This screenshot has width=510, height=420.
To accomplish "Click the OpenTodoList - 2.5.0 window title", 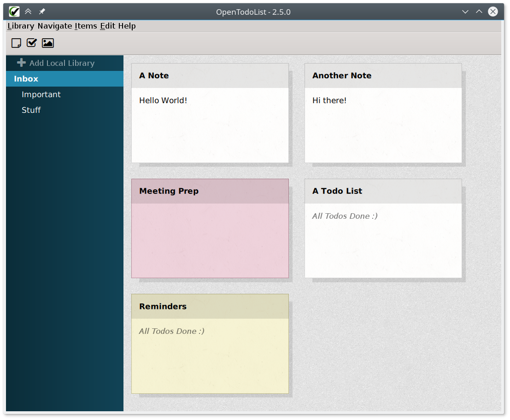I will (x=253, y=12).
